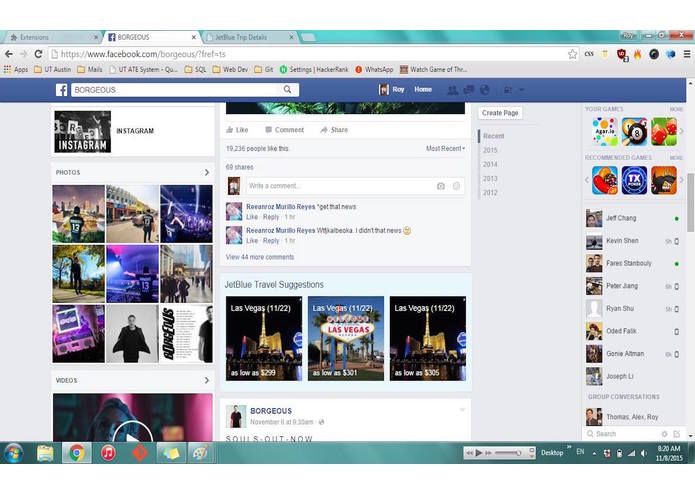
Task: Launch Candy Crush game icon
Action: [605, 180]
